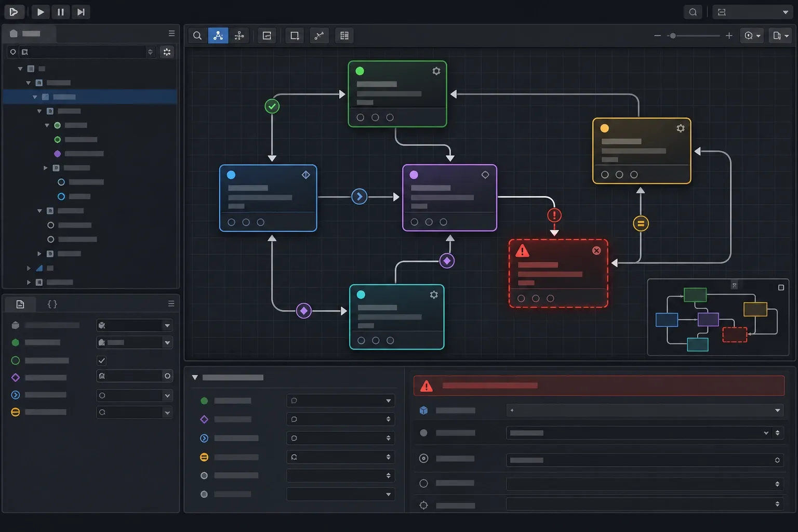
Task: Collapse the highlighted tree row arrow
Action: [x=35, y=97]
